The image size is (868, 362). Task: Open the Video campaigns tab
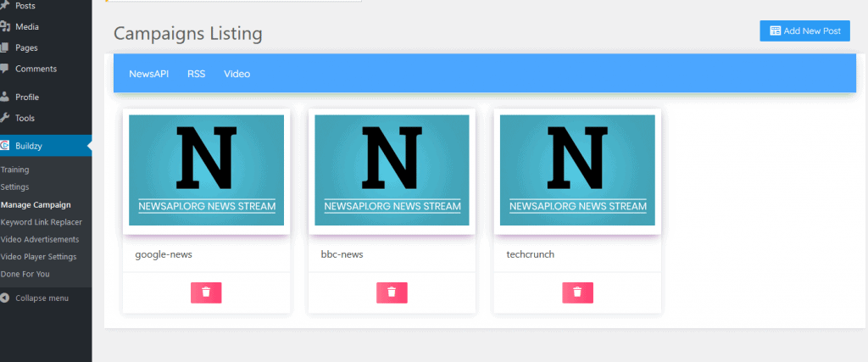coord(236,74)
